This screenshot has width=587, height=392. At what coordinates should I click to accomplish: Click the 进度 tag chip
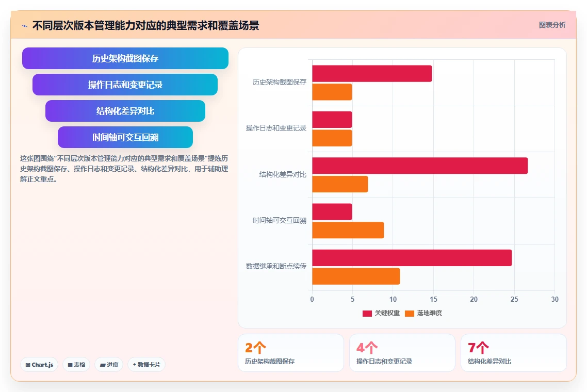109,365
